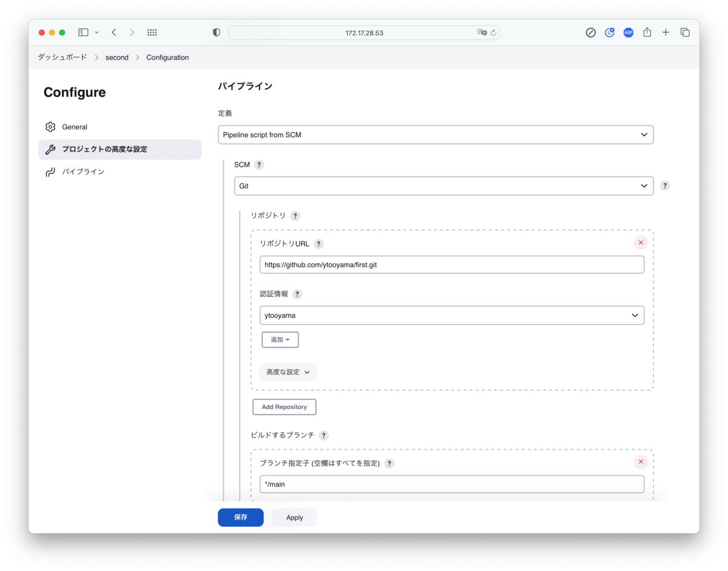Screen dimensions: 728x571
Task: Click the repository URL input field
Action: click(x=452, y=265)
